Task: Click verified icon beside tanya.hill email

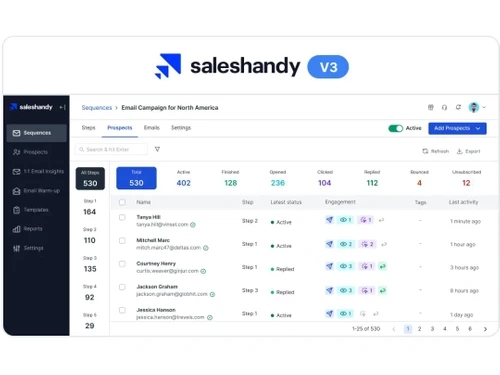Action: [193, 225]
